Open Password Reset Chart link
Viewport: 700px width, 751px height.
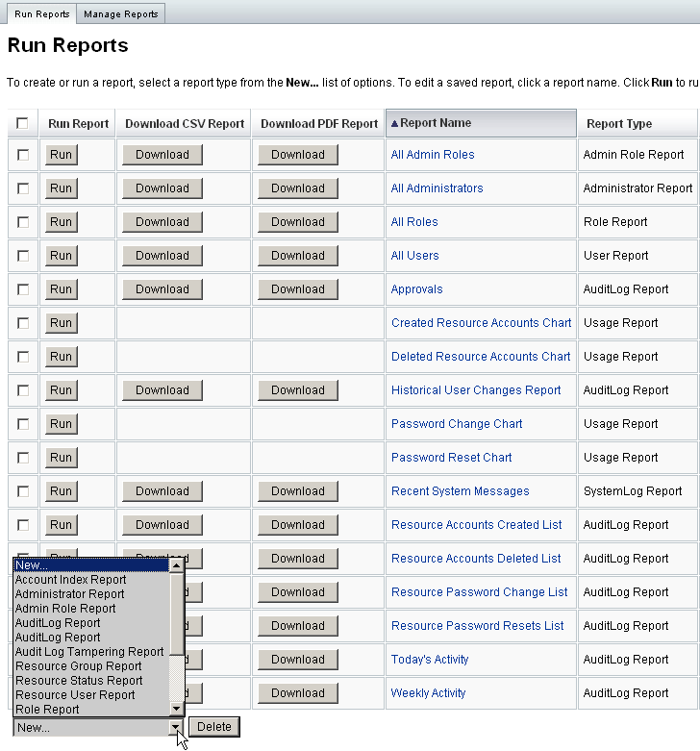[452, 458]
